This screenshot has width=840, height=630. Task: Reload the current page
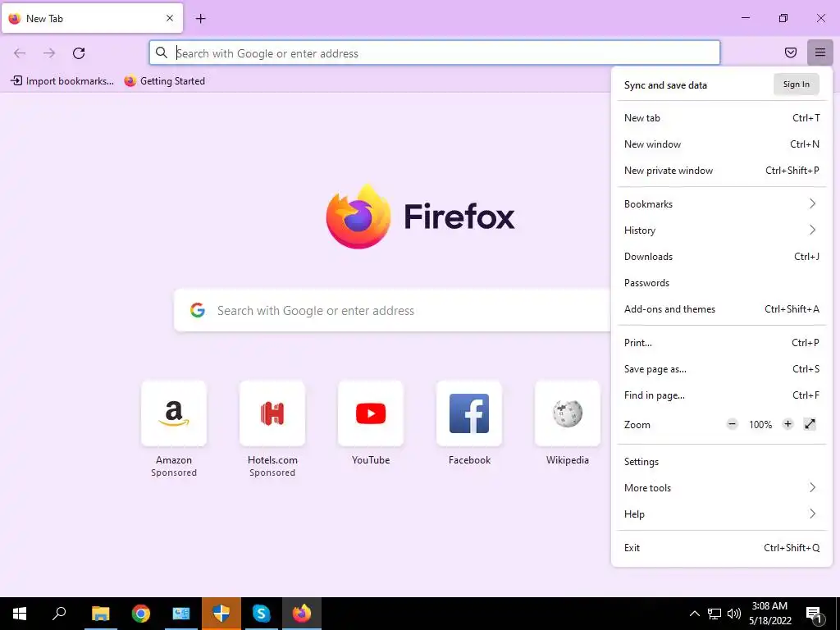coord(79,53)
